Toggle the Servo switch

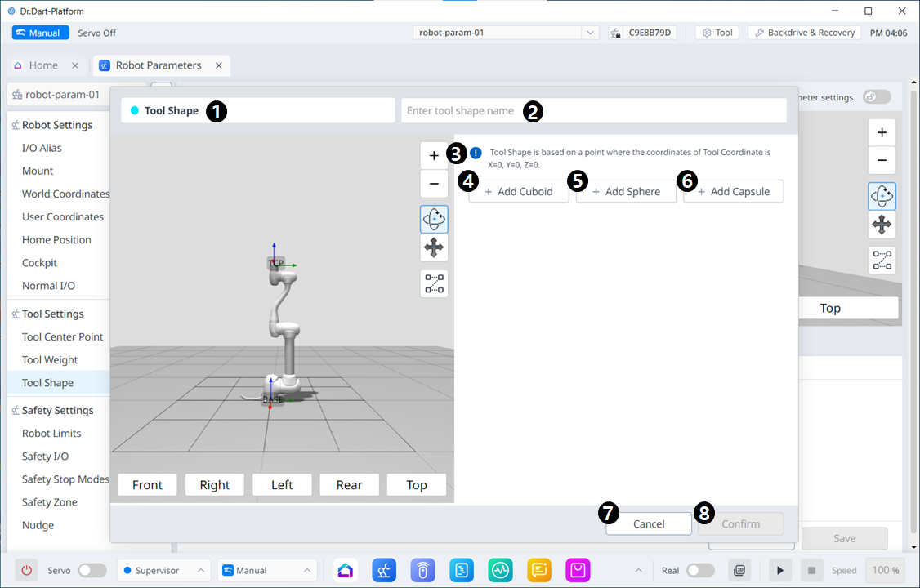[92, 570]
